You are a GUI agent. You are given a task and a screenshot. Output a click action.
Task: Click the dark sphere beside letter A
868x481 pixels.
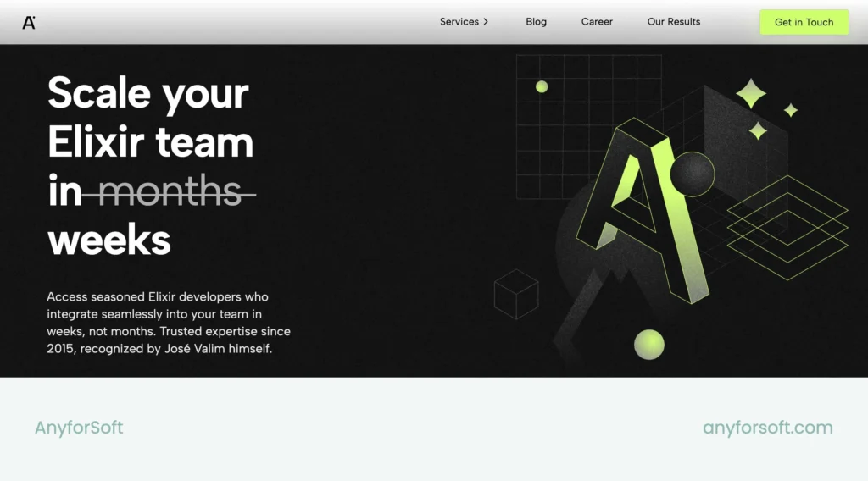(x=692, y=174)
